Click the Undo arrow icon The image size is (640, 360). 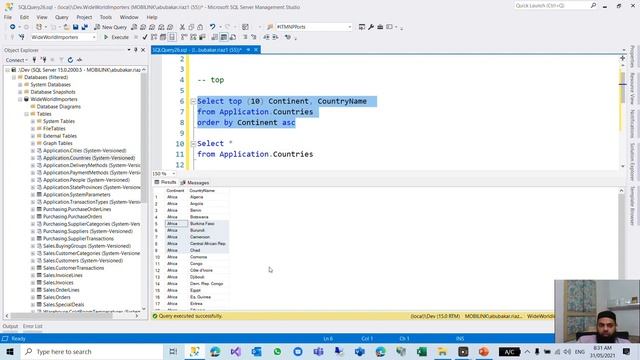coord(212,27)
